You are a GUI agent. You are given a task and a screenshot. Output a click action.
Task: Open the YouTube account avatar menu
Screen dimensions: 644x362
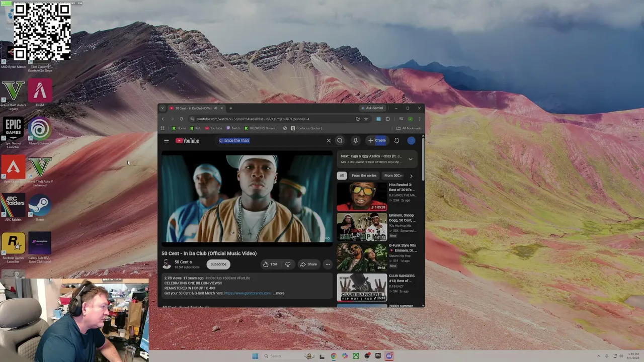pos(411,141)
